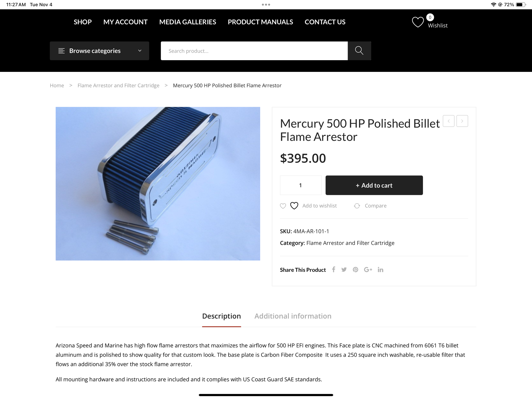Screen dimensions: 532x399
Task: Select the Description tab
Action: point(221,316)
